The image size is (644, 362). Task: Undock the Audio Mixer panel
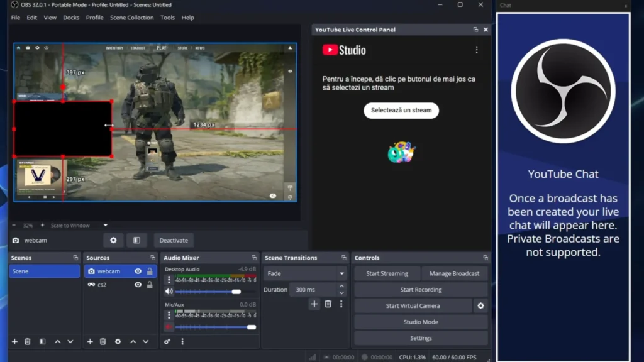coord(254,258)
